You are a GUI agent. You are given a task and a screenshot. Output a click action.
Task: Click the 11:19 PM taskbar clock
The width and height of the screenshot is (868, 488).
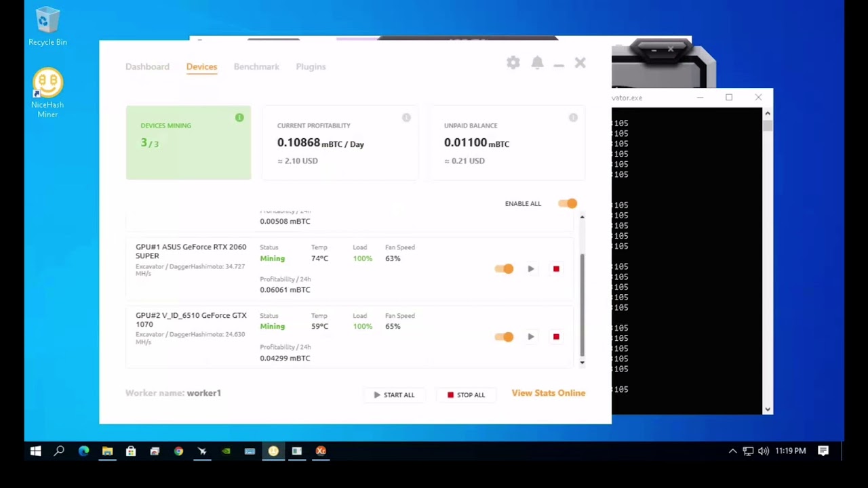pyautogui.click(x=791, y=451)
